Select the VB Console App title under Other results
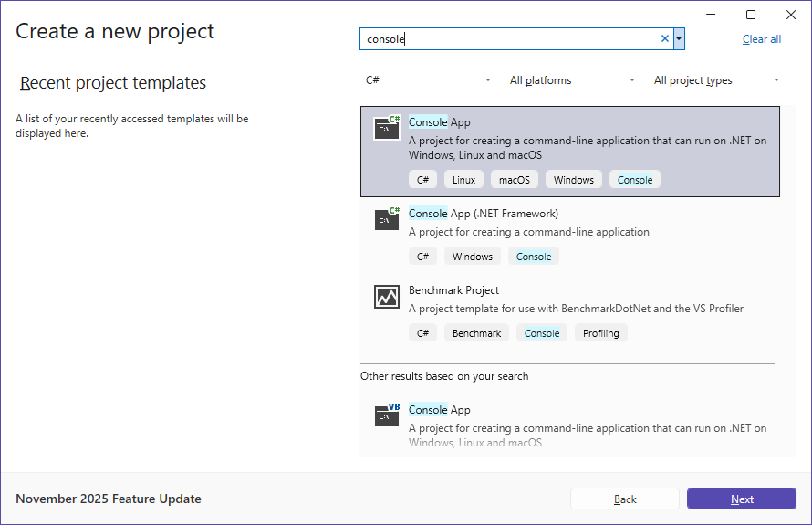Screen dimensions: 812x525 click(439, 410)
